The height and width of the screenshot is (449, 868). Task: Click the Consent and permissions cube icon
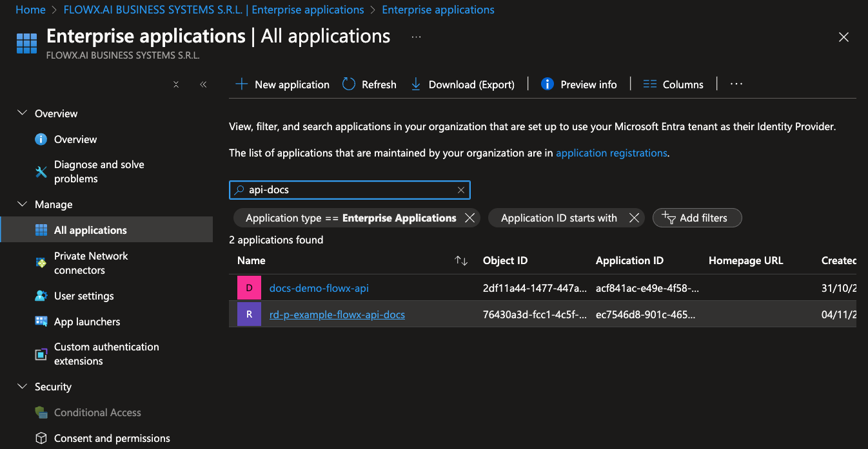tap(41, 438)
